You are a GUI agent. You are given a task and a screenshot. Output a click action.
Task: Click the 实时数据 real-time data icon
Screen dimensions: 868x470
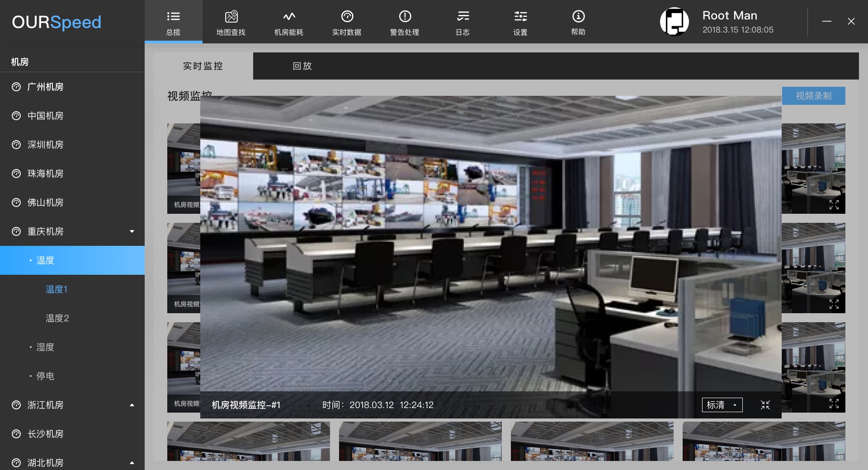click(x=347, y=17)
